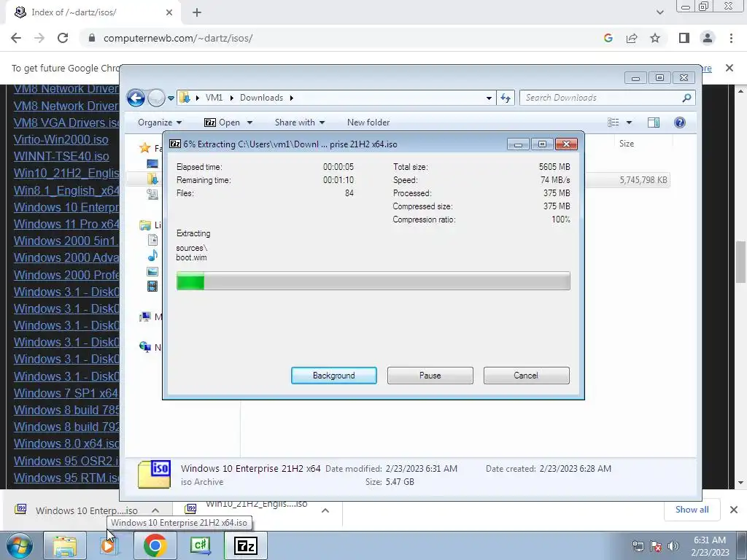747x560 pixels.
Task: Click Show all downloads
Action: pos(692,510)
